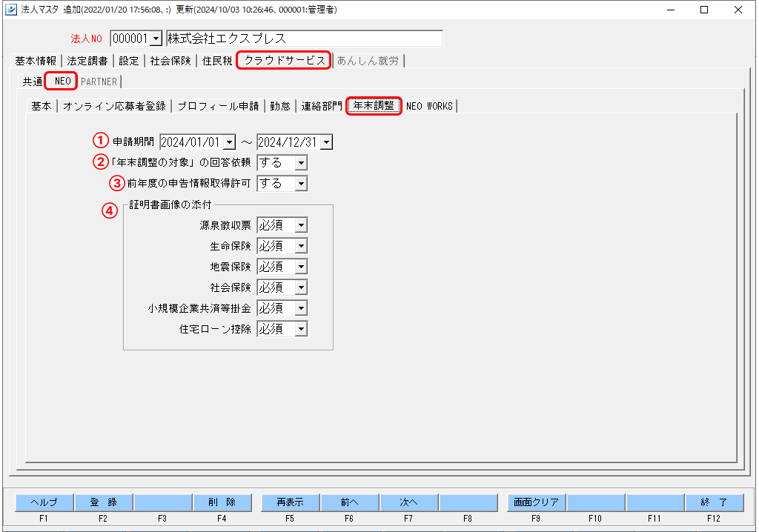
Task: Open the 申請期間 end date dropdown
Action: point(327,142)
